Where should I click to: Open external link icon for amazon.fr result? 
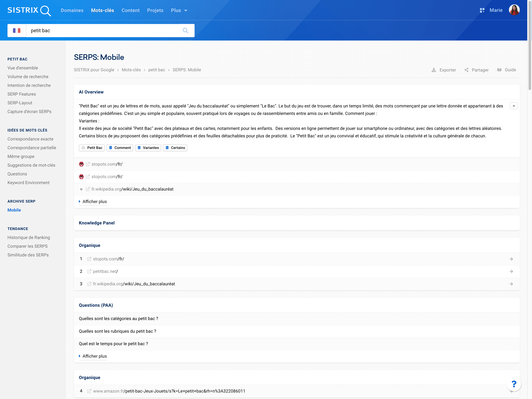coord(89,391)
